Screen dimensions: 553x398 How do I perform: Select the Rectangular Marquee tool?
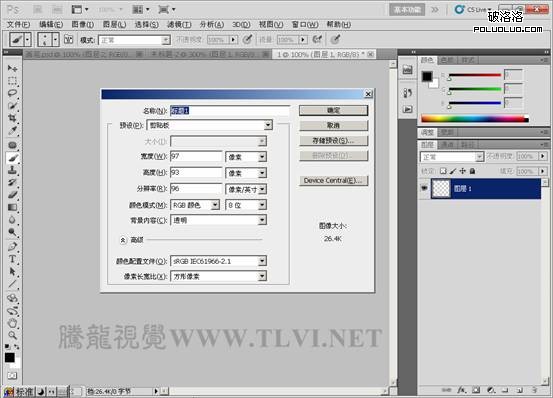click(12, 81)
